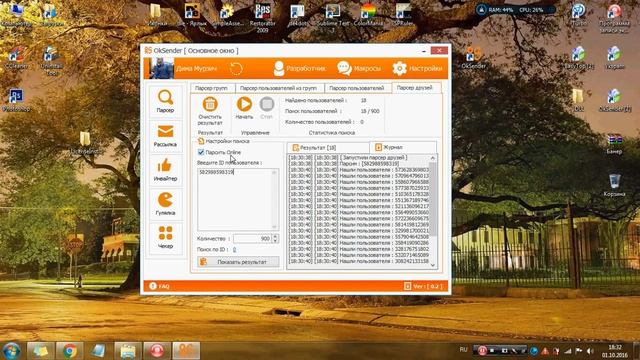The image size is (640, 360).
Task: Select the ColorMania desktop icon
Action: pos(368,16)
